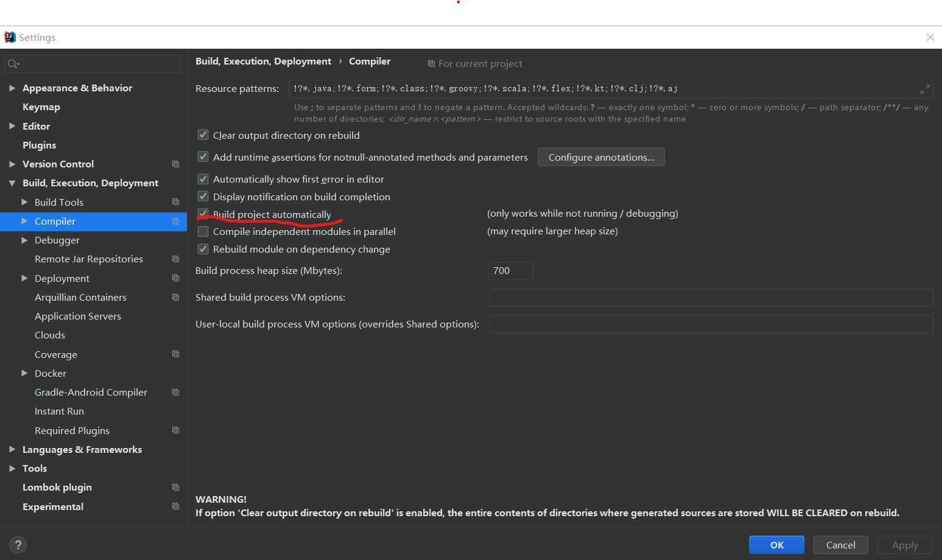
Task: Expand the Compiler node arrow
Action: click(x=24, y=221)
